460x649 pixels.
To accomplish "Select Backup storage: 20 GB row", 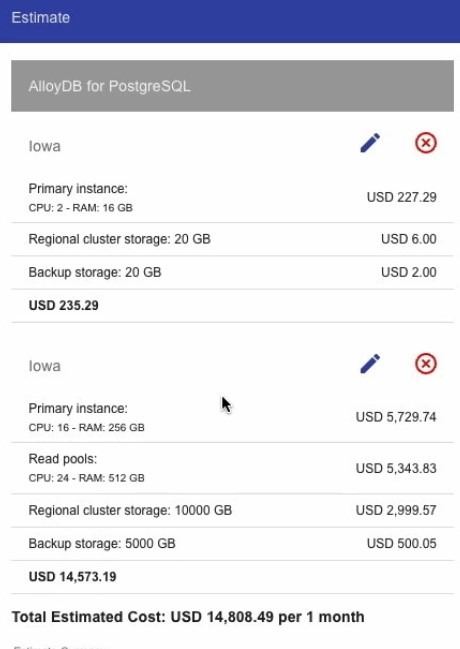I will [232, 272].
